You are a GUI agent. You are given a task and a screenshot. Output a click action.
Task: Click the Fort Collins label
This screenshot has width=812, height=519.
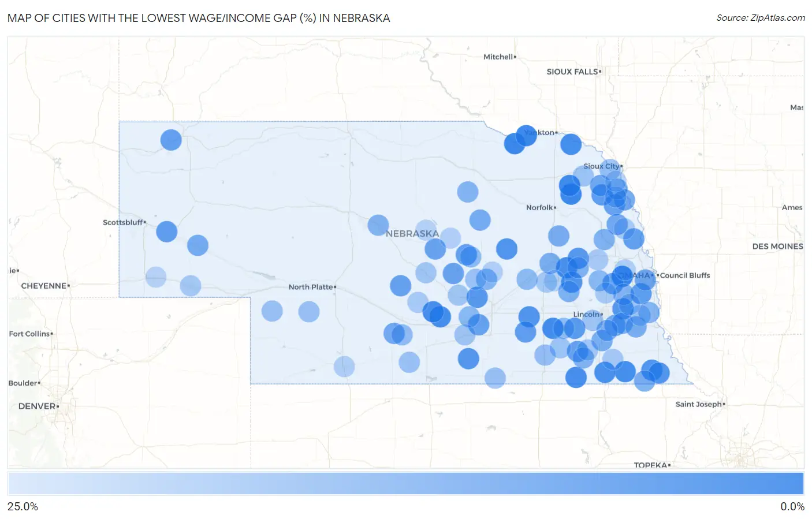click(x=31, y=334)
